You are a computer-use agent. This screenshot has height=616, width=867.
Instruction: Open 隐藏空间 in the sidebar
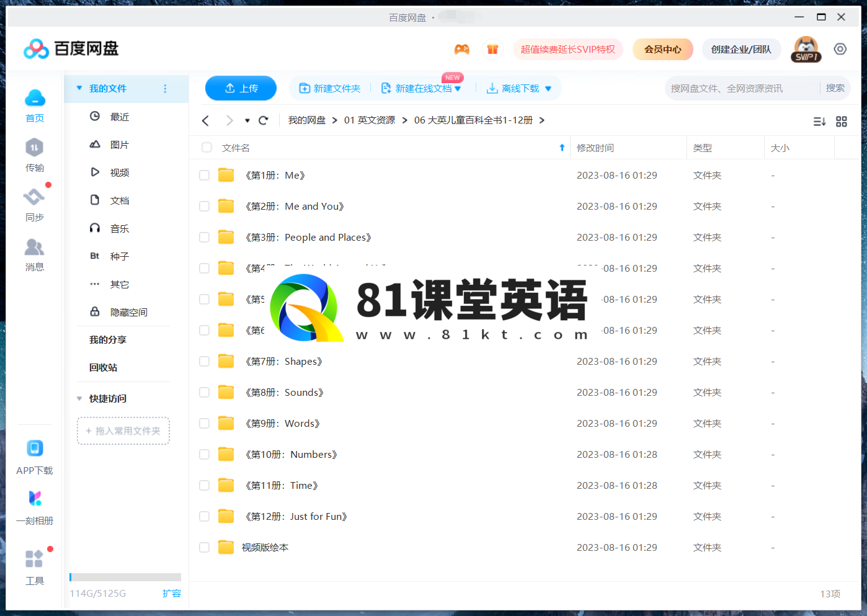(129, 312)
